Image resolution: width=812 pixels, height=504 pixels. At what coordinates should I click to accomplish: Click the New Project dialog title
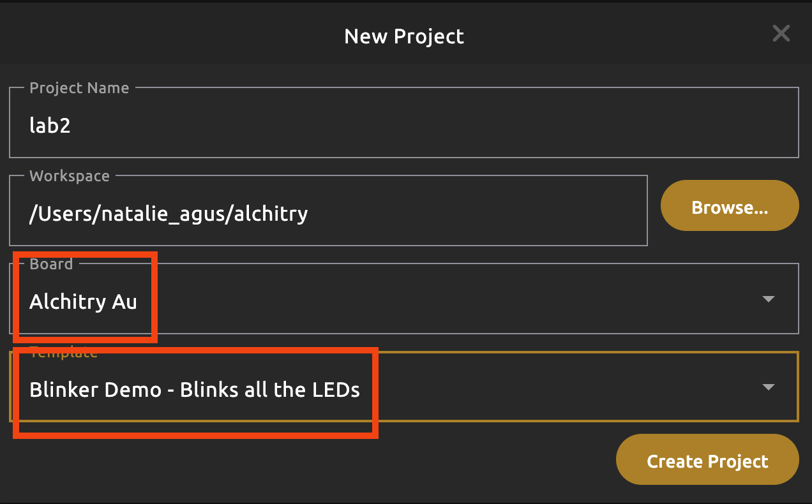coord(403,36)
